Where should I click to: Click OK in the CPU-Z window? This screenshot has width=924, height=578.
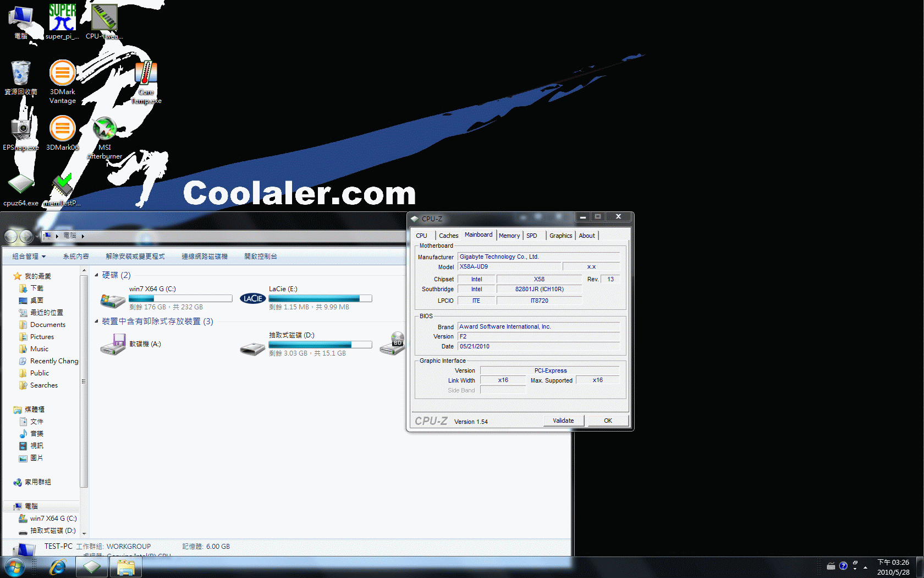click(608, 421)
